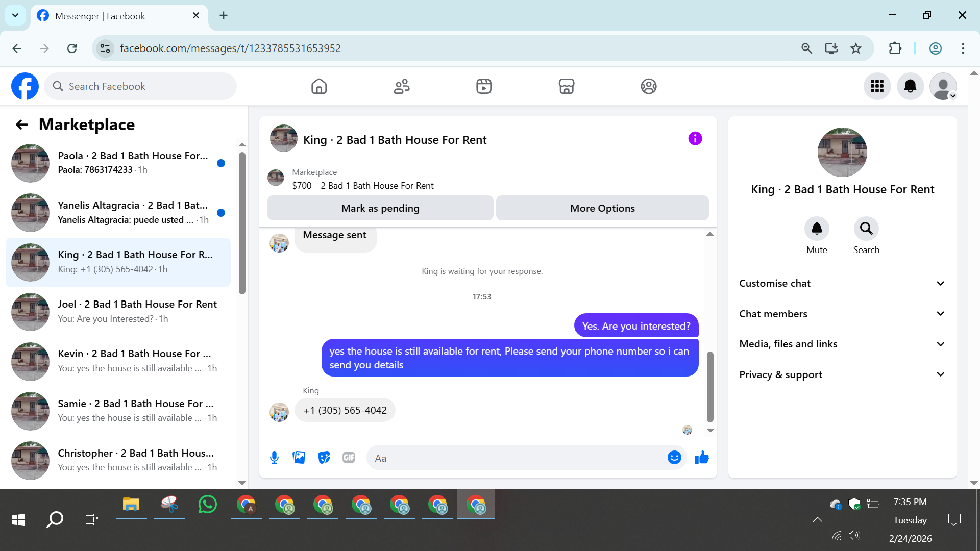Mute this conversation with the bell
The height and width of the screenshot is (551, 980).
(817, 229)
